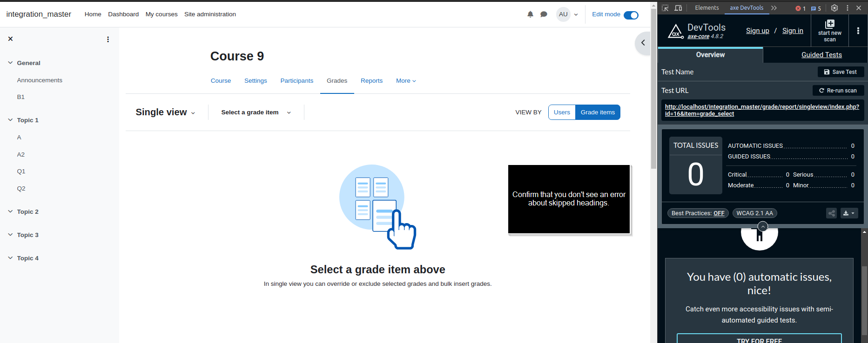Open the Guided Tests tab
This screenshot has width=868, height=343.
tap(821, 55)
